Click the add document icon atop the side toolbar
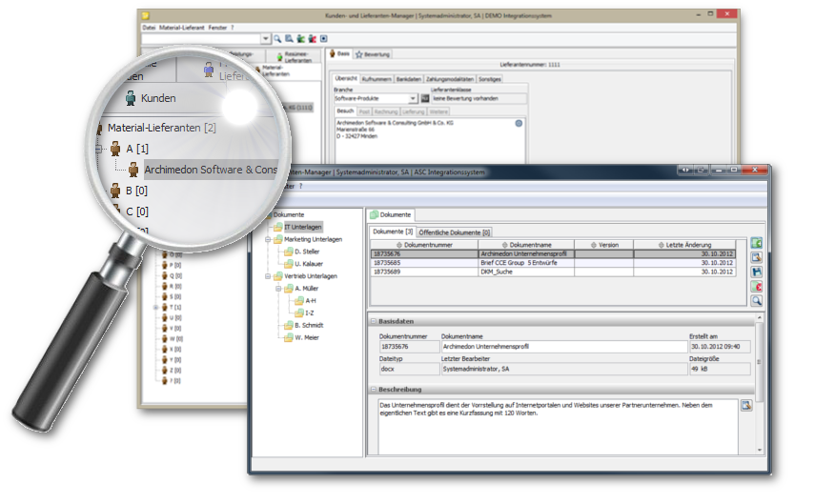This screenshot has width=835, height=504. click(756, 244)
